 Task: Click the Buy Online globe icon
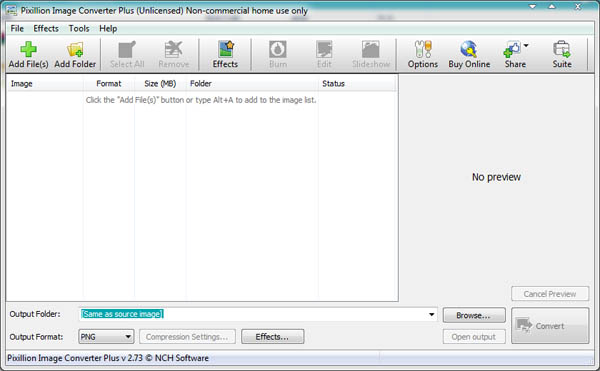click(x=469, y=49)
